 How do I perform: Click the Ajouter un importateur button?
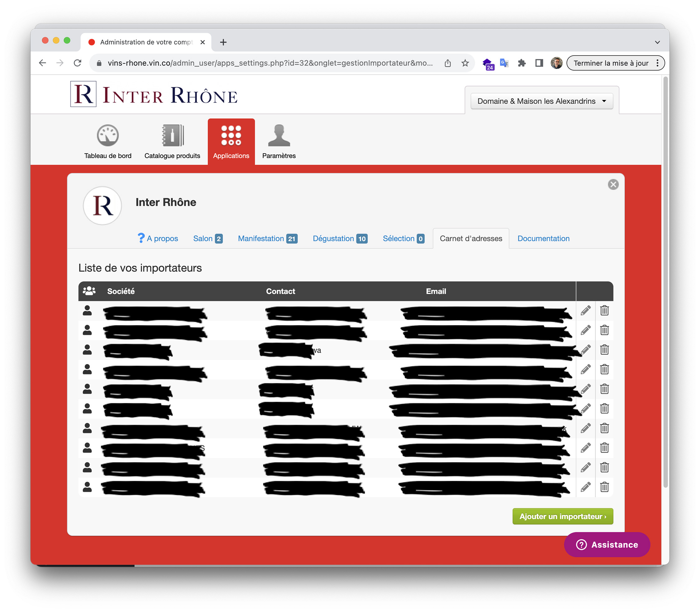(563, 516)
